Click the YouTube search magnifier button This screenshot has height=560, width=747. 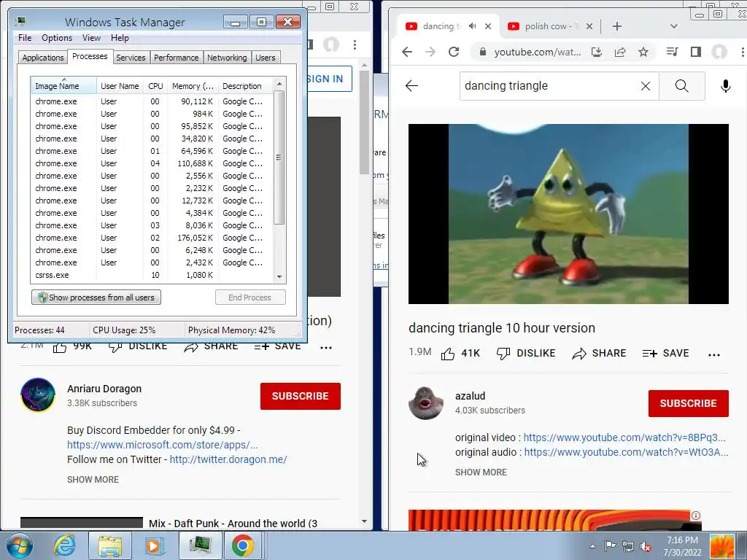tap(682, 86)
